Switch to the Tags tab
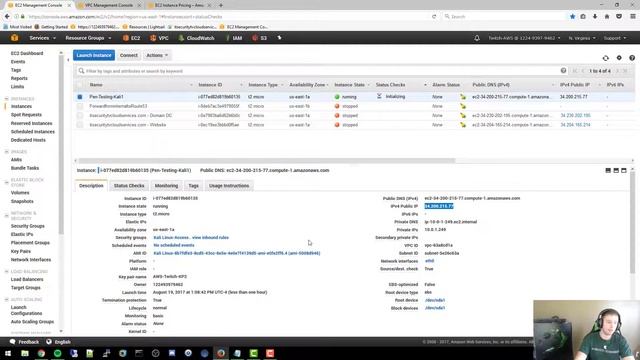This screenshot has width=640, height=360. (x=193, y=186)
